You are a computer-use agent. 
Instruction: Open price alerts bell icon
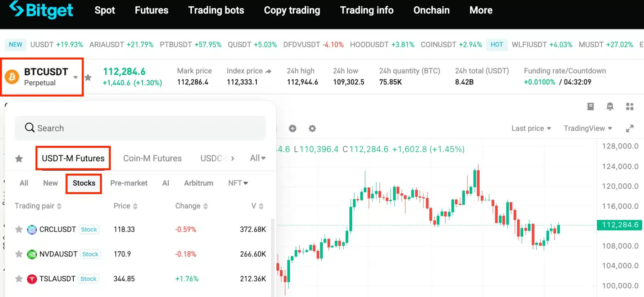click(610, 106)
